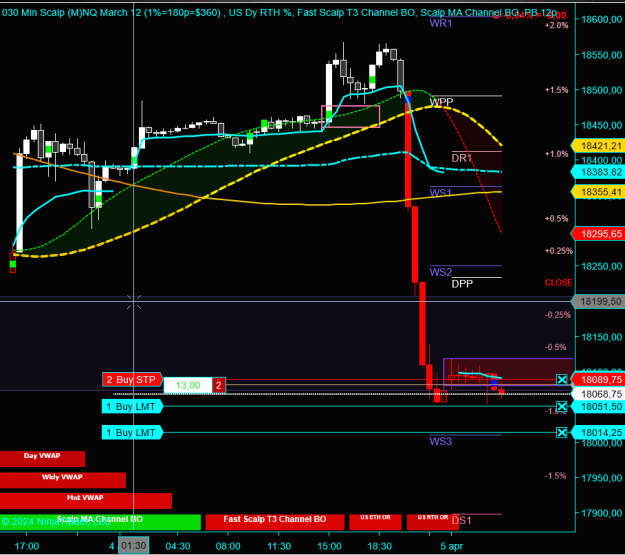This screenshot has height=555, width=625.
Task: Click the US ETH OR indicator bar
Action: click(x=375, y=522)
